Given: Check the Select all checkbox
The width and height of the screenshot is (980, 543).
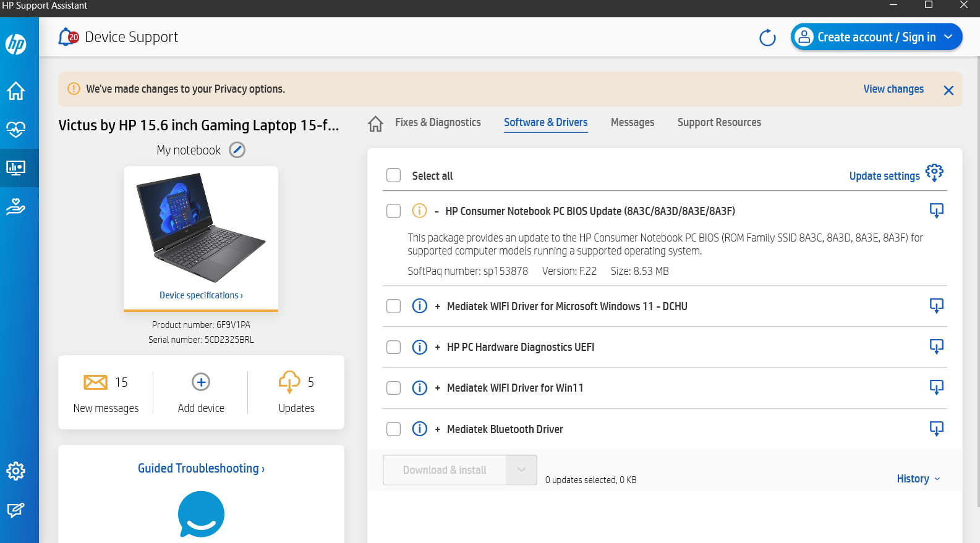Looking at the screenshot, I should point(394,175).
